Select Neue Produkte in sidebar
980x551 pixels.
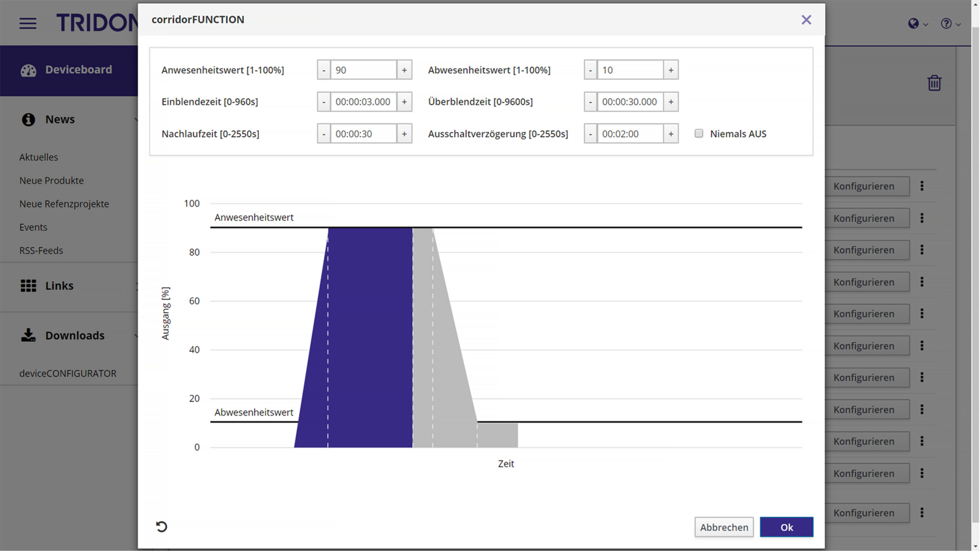(x=51, y=181)
